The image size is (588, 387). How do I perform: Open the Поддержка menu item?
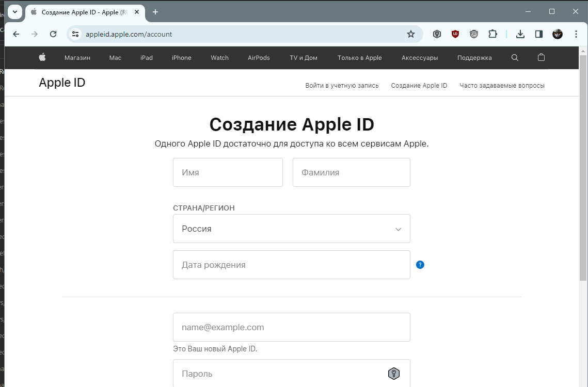474,58
